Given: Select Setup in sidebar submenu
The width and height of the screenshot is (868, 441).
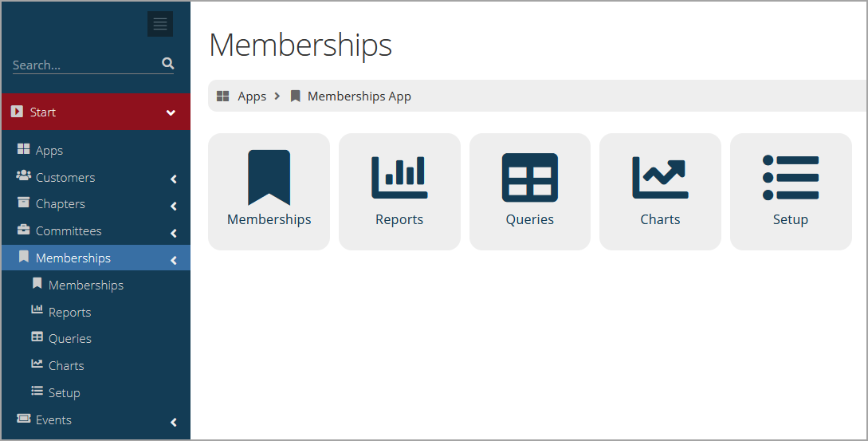Looking at the screenshot, I should (x=65, y=392).
